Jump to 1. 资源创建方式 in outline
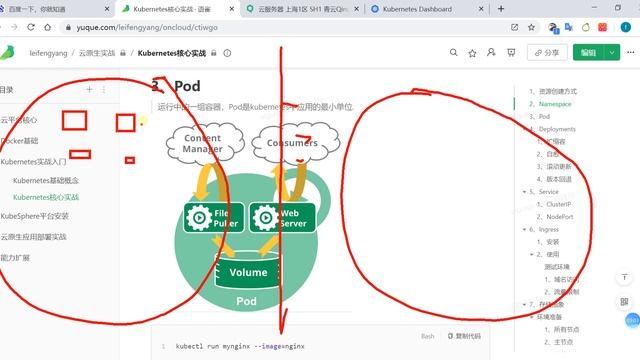The width and height of the screenshot is (640, 360). tap(553, 91)
